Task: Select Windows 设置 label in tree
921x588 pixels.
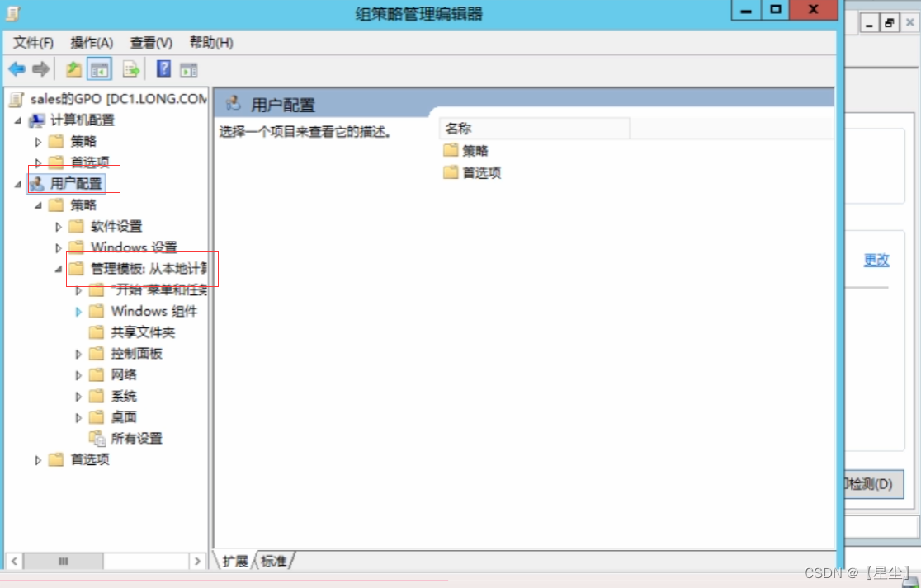Action: [x=134, y=247]
